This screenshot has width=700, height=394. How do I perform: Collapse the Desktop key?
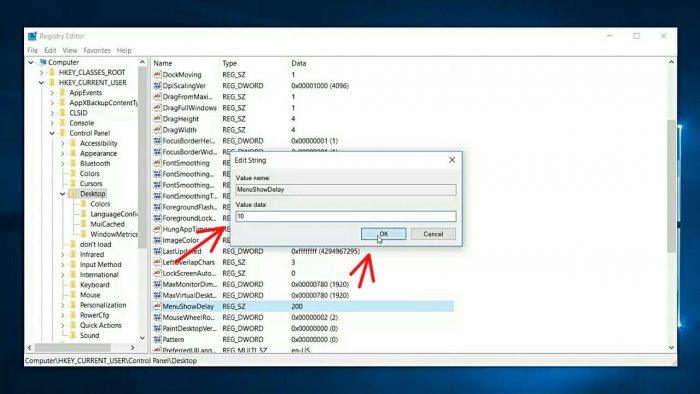(x=63, y=194)
